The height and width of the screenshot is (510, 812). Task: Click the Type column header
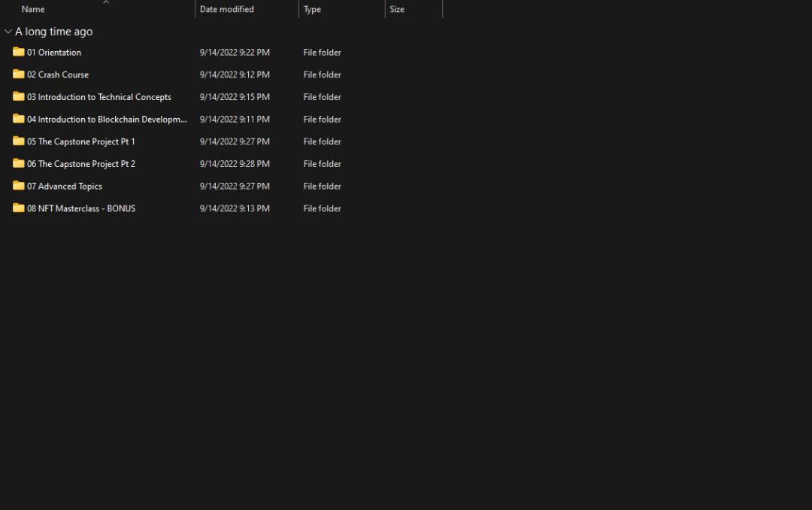pyautogui.click(x=312, y=10)
